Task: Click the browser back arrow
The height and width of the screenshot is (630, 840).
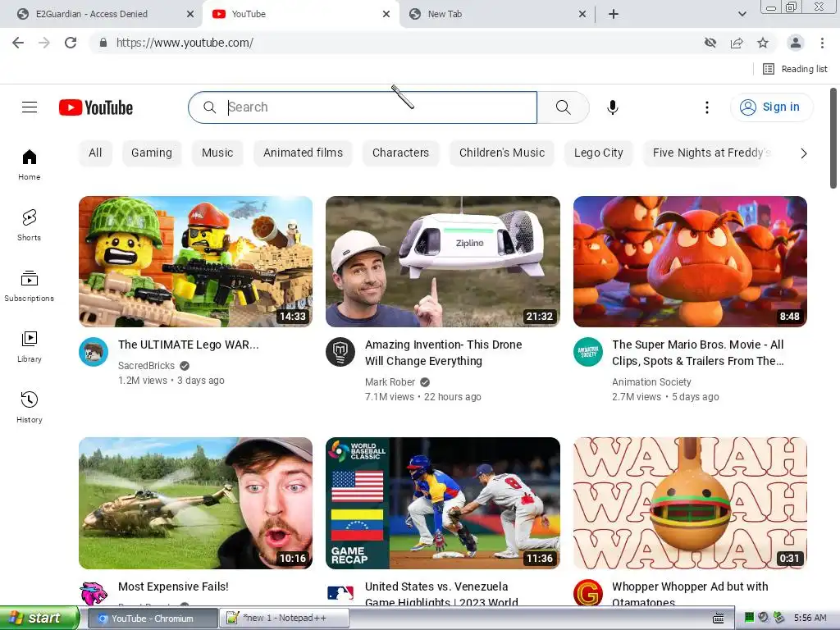Action: (18, 43)
